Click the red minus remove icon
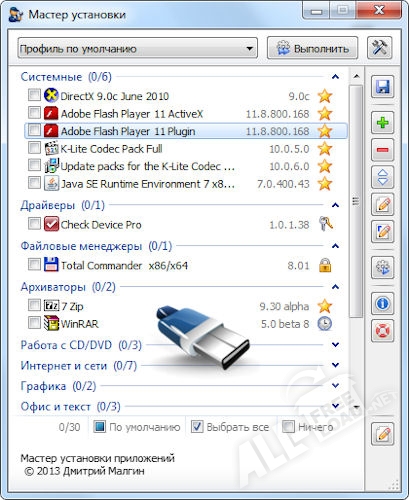Image resolution: width=409 pixels, height=500 pixels. [382, 150]
